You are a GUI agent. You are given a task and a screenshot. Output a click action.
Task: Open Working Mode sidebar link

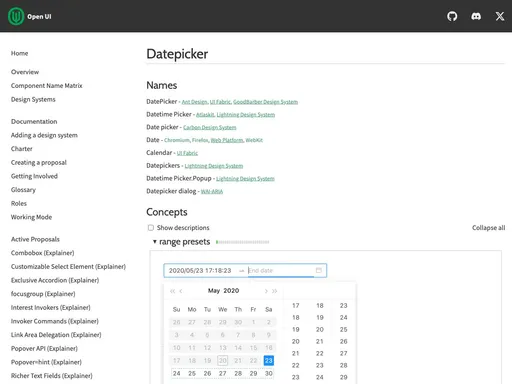(31, 217)
